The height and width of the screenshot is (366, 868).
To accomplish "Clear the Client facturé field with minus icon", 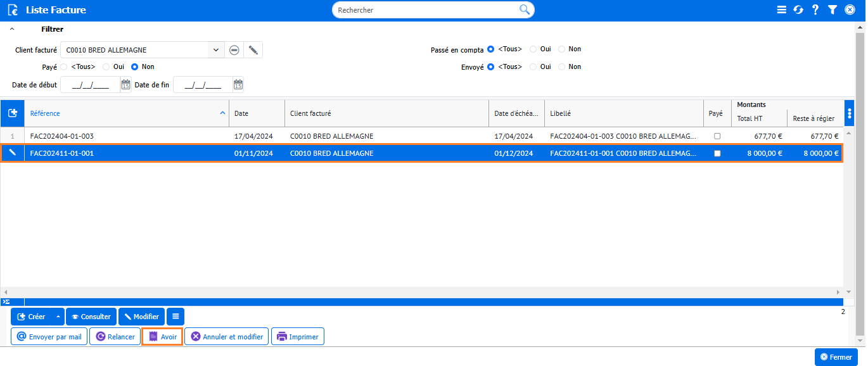I will tap(234, 50).
